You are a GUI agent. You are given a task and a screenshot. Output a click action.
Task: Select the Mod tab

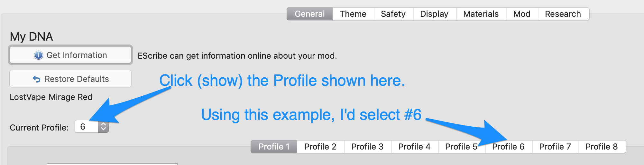click(522, 14)
